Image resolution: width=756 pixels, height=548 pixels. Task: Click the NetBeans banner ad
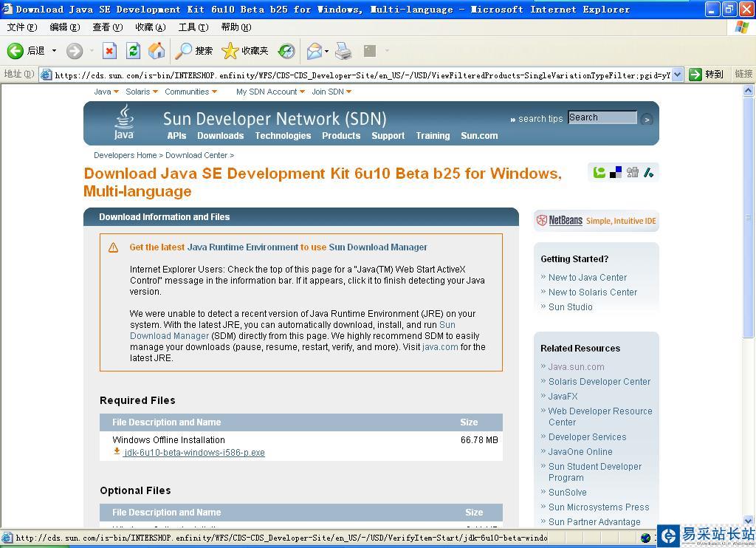click(x=597, y=220)
